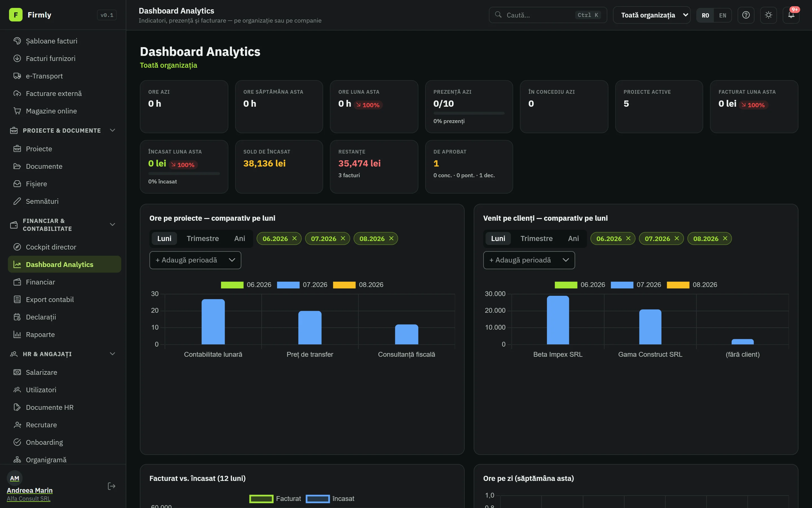Screen dimensions: 812x508
Task: Open Toată organizația dropdown
Action: pos(652,15)
